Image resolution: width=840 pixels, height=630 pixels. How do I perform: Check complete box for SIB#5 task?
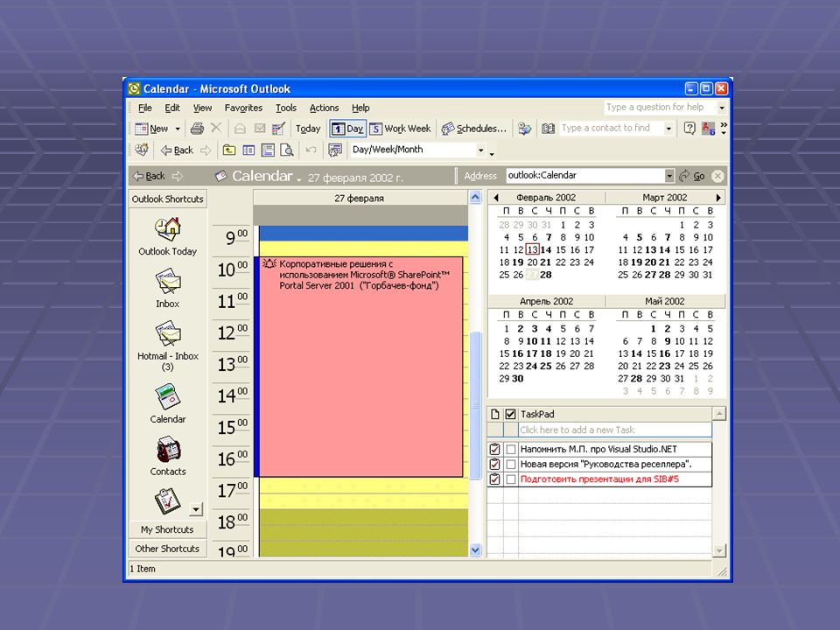click(x=510, y=479)
